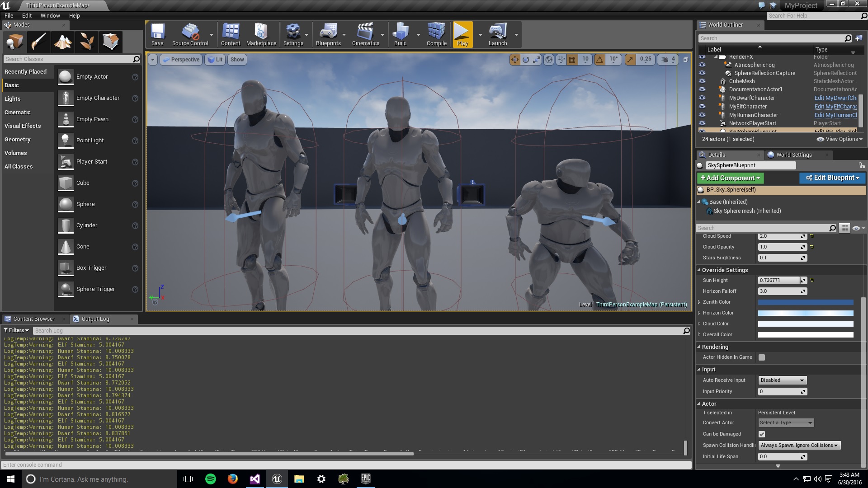Open the Settings toolbar icon

pos(293,34)
